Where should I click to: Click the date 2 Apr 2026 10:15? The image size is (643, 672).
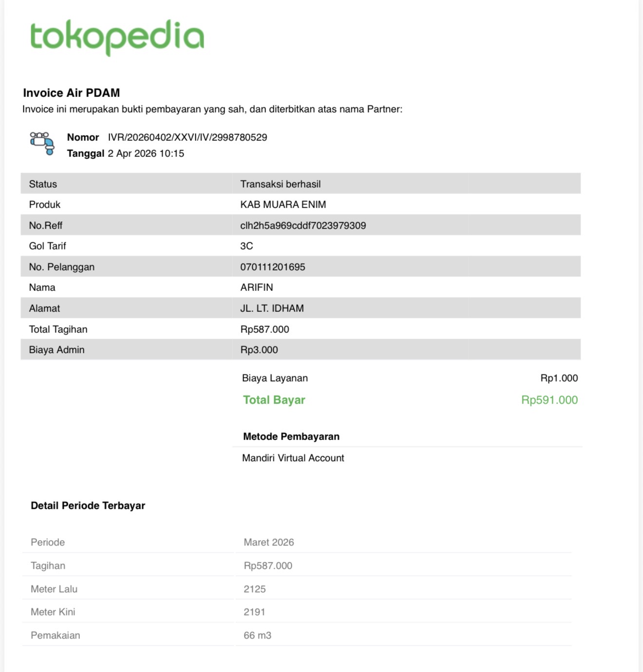[x=146, y=154]
